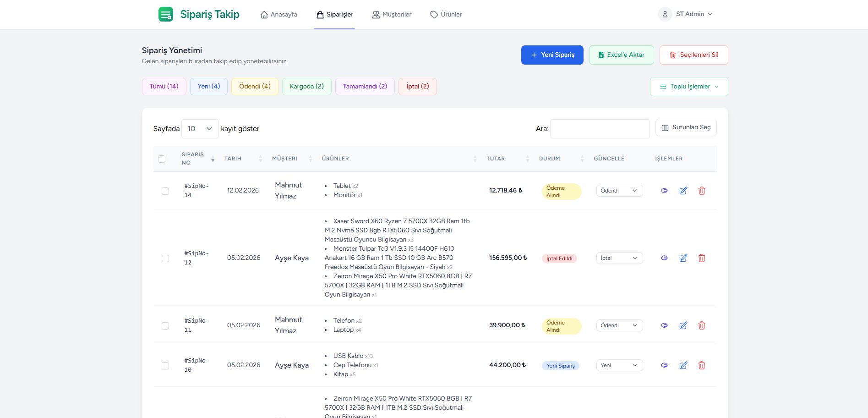Expand the Toplu İşlemler dropdown
This screenshot has height=418, width=868.
point(688,87)
